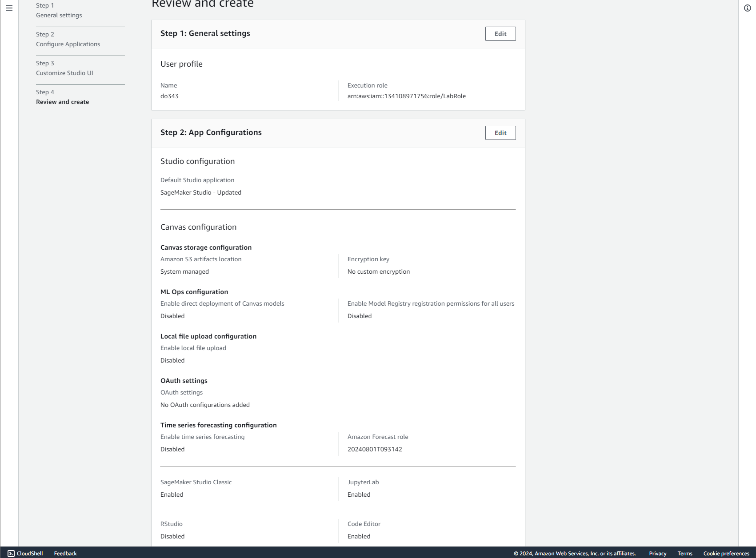
Task: Click the 'SageMaker Studio Classic' label
Action: [196, 482]
